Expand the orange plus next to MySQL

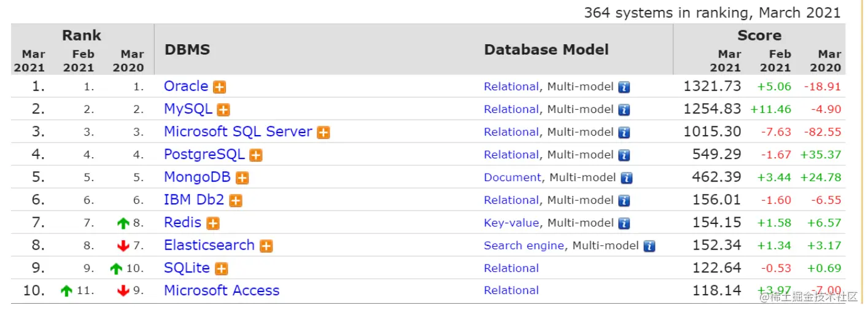tap(223, 110)
